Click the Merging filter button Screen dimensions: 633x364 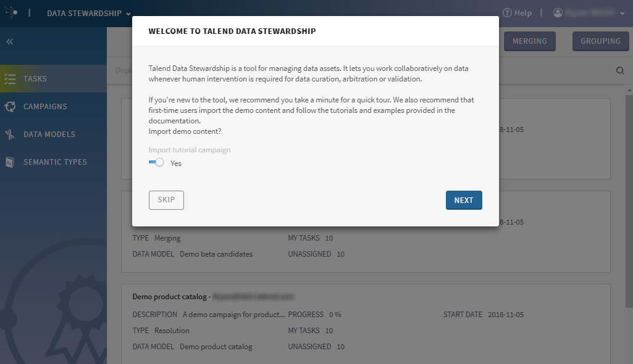click(x=530, y=41)
